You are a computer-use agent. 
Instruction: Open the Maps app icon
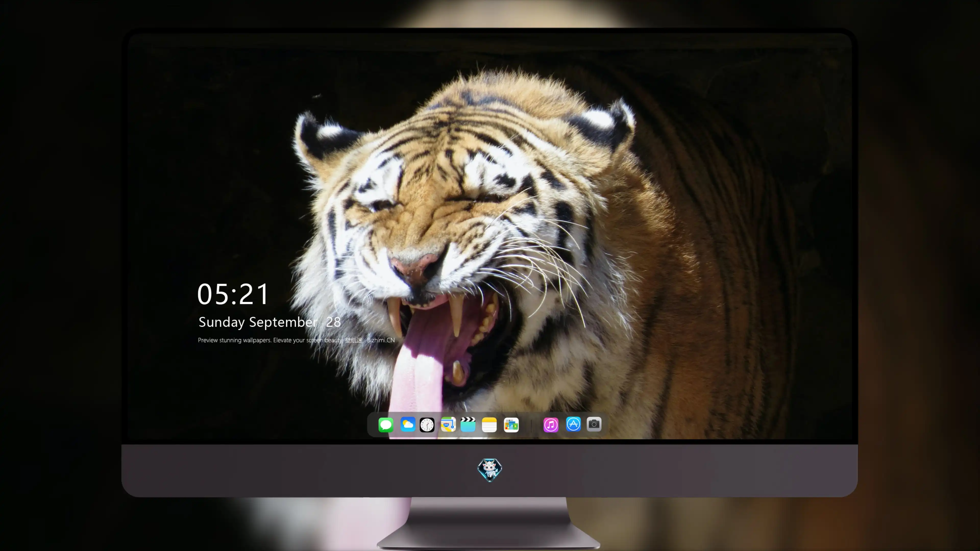448,424
